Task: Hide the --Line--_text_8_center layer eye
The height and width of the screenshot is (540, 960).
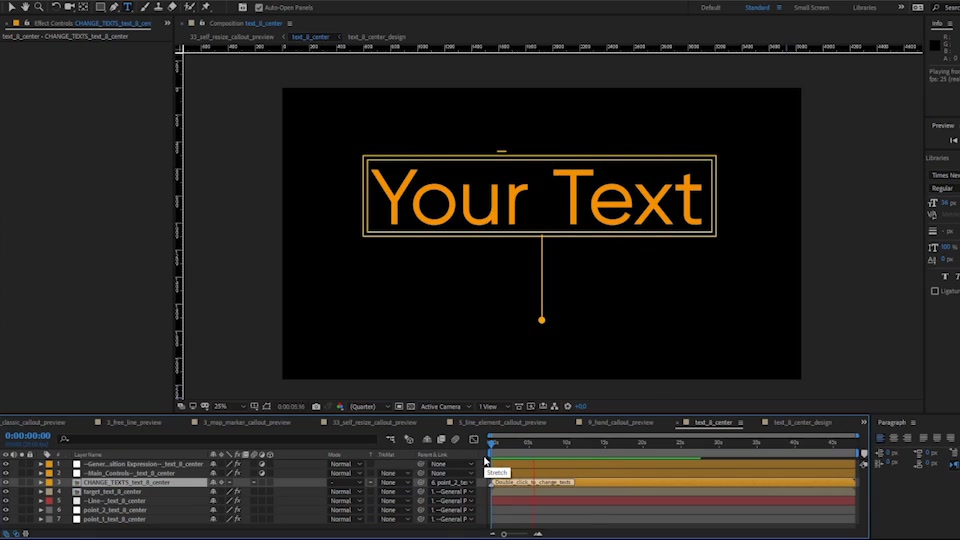Action: point(6,501)
